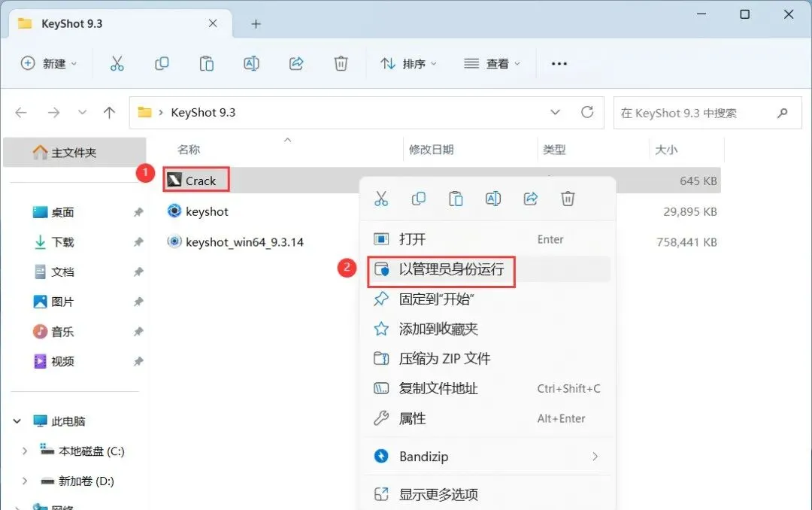Refresh the current folder
Image resolution: width=812 pixels, height=510 pixels.
[586, 112]
